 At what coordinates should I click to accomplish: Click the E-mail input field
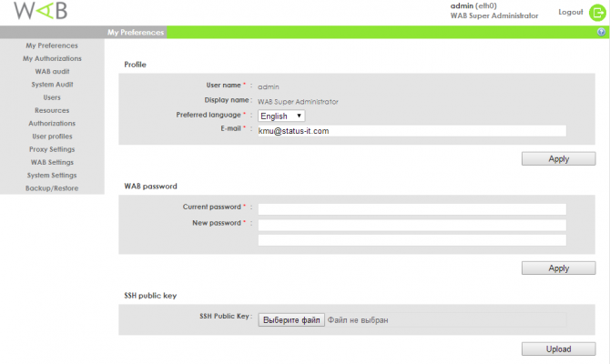(x=412, y=131)
